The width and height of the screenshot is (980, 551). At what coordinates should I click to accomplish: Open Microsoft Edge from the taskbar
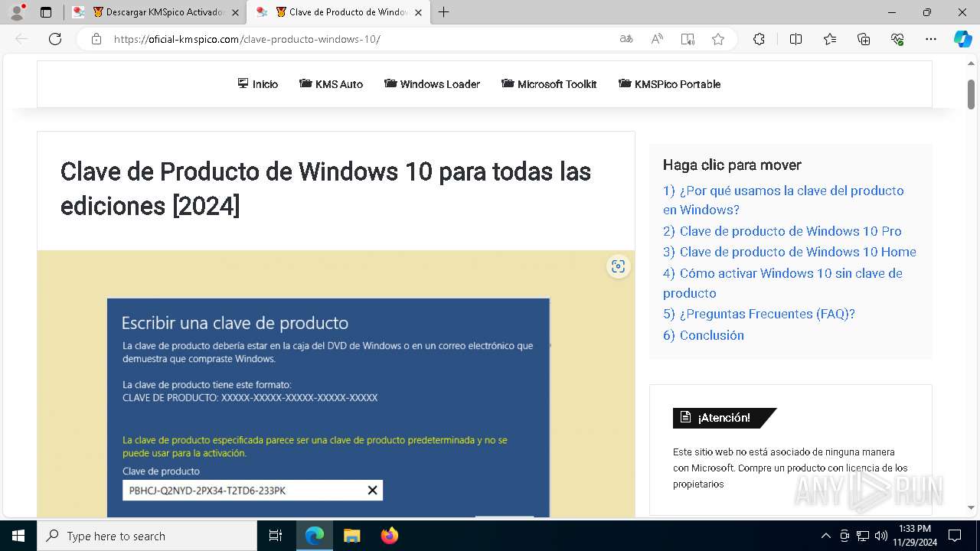pyautogui.click(x=315, y=536)
